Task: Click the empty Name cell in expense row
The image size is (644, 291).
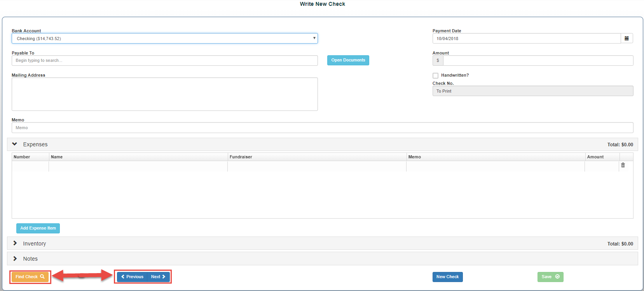Action: pos(138,166)
